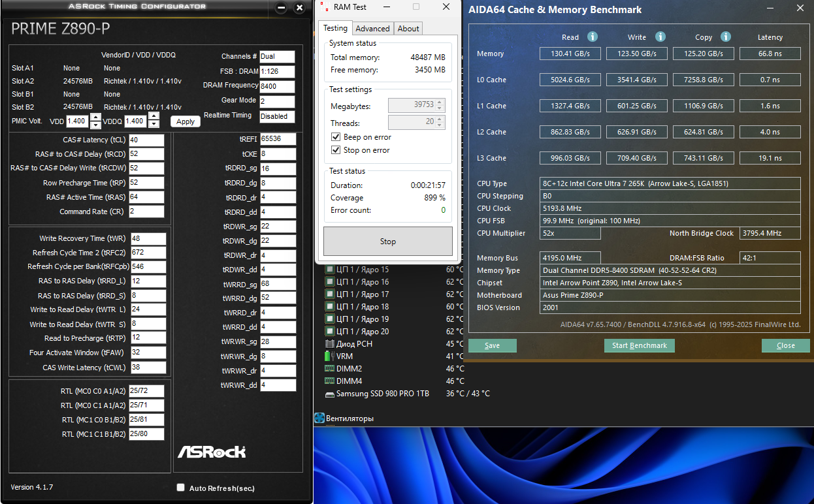Image resolution: width=814 pixels, height=504 pixels.
Task: Click the BIOS Version value 2001
Action: coord(670,307)
